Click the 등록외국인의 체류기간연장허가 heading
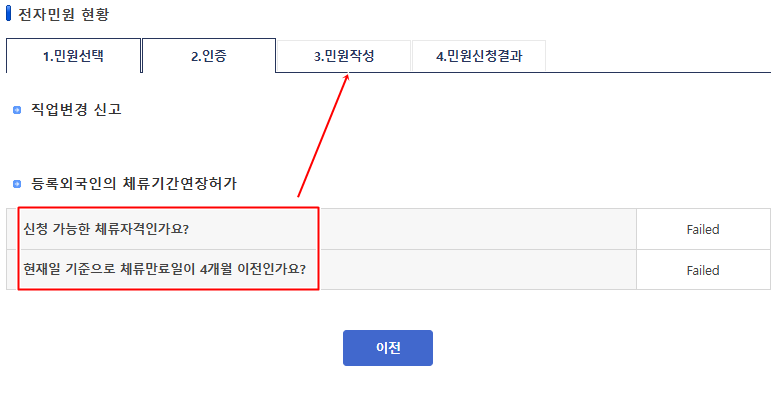The width and height of the screenshot is (778, 411). [x=134, y=184]
